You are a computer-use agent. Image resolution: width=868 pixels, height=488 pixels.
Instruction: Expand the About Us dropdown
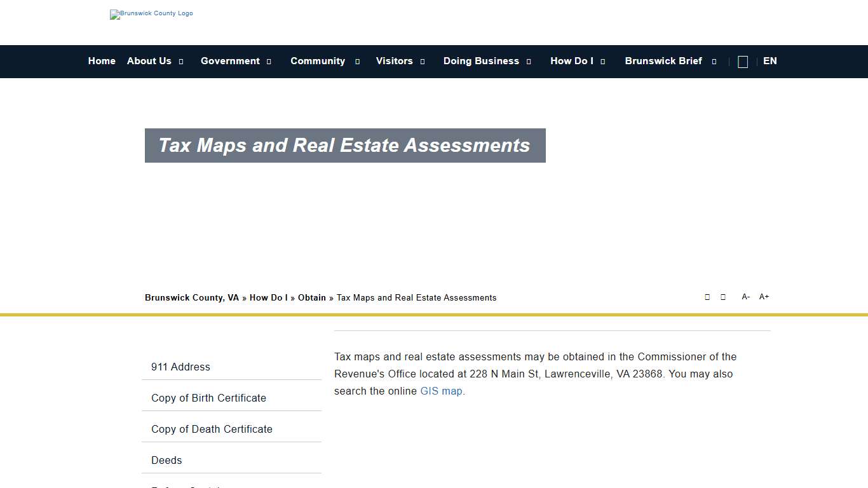(x=149, y=61)
